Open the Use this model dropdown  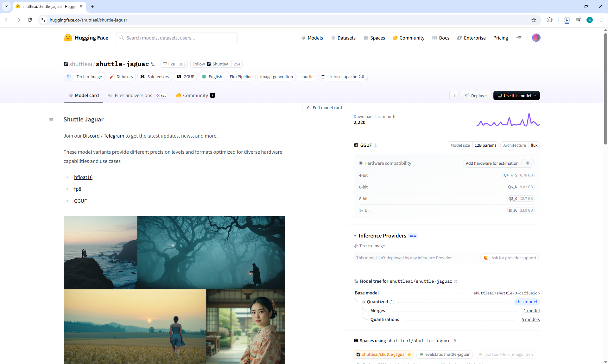click(x=516, y=96)
